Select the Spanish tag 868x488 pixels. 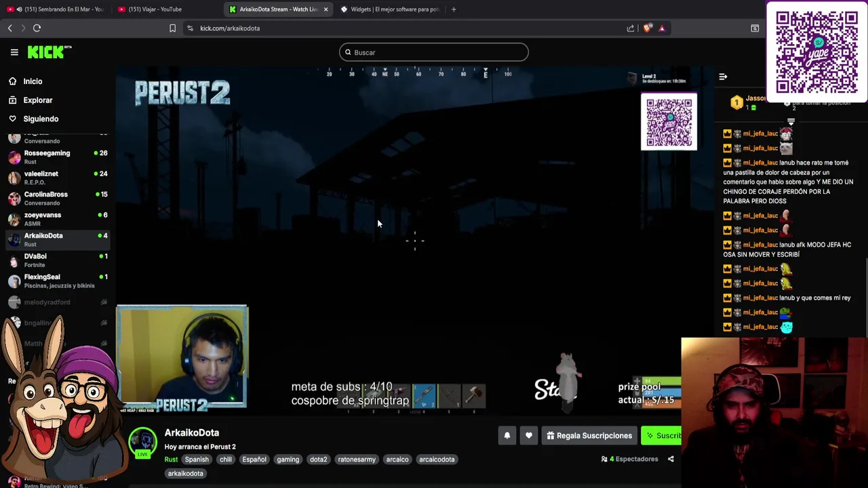coord(197,460)
